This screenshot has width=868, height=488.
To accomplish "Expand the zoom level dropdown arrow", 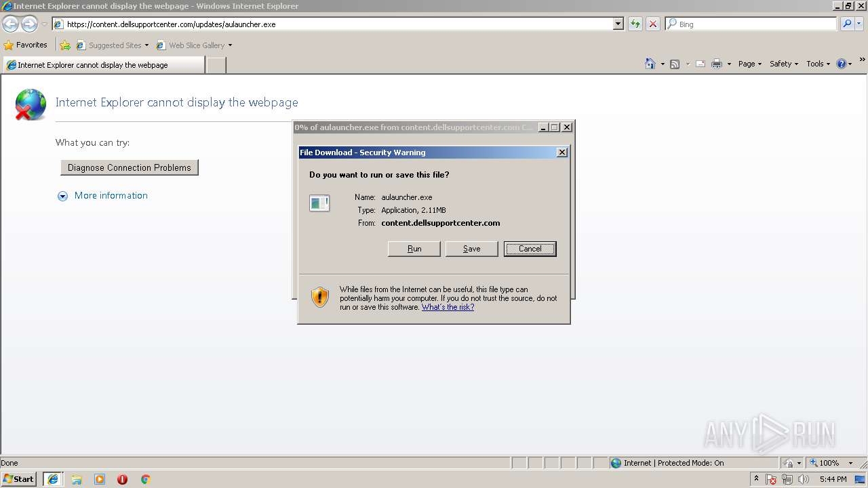I will click(x=850, y=463).
